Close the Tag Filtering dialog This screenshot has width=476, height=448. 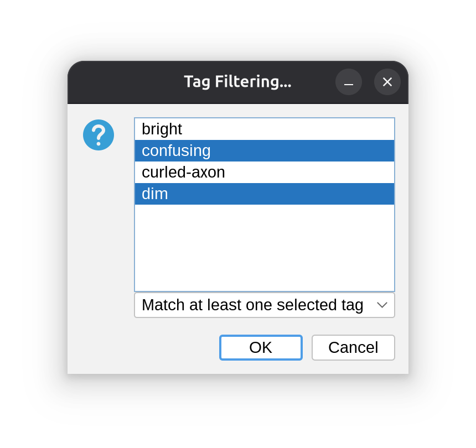click(x=387, y=82)
